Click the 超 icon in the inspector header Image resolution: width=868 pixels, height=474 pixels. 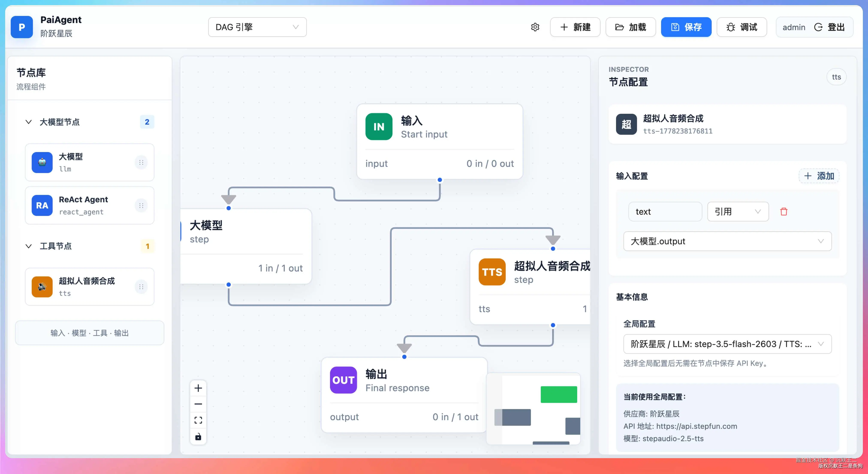click(x=626, y=124)
